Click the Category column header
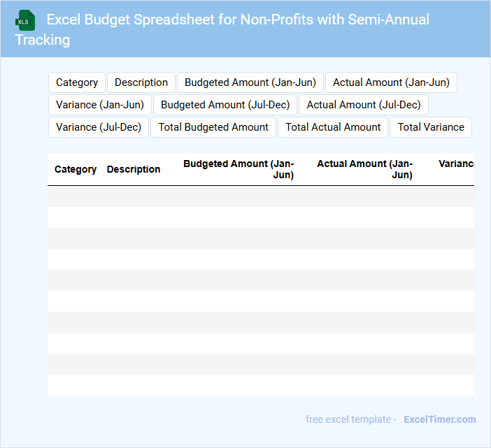 point(76,169)
